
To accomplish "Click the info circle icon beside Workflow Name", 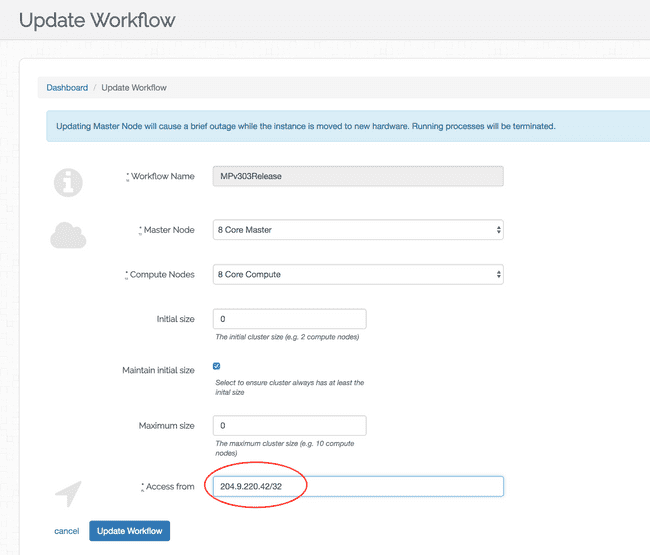I will click(x=68, y=182).
